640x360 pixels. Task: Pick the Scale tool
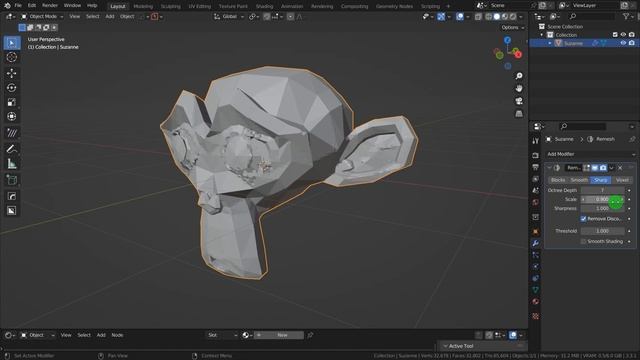12,102
